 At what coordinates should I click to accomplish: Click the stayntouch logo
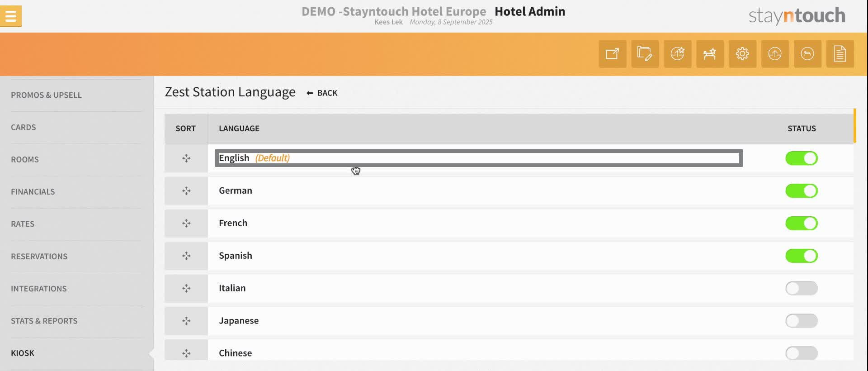(x=797, y=16)
